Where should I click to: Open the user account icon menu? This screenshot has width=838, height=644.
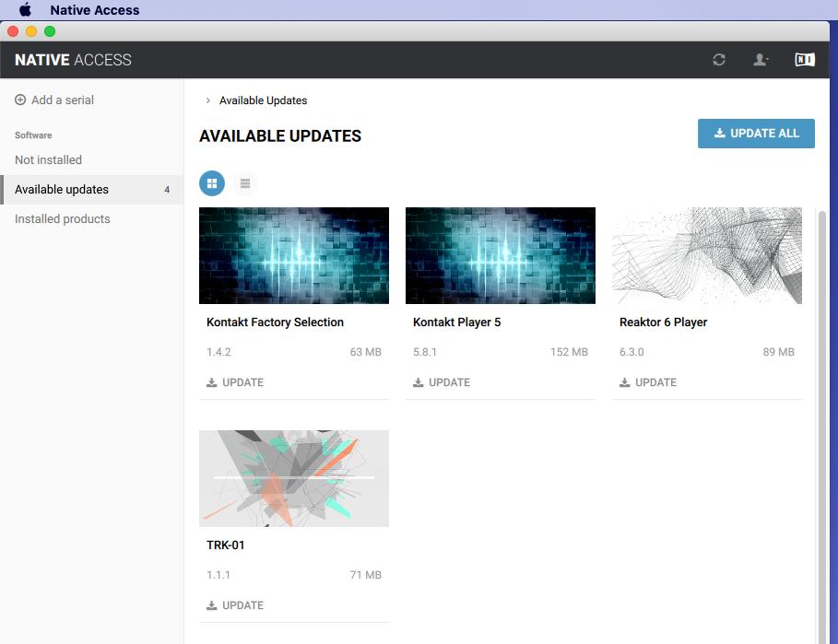coord(761,59)
